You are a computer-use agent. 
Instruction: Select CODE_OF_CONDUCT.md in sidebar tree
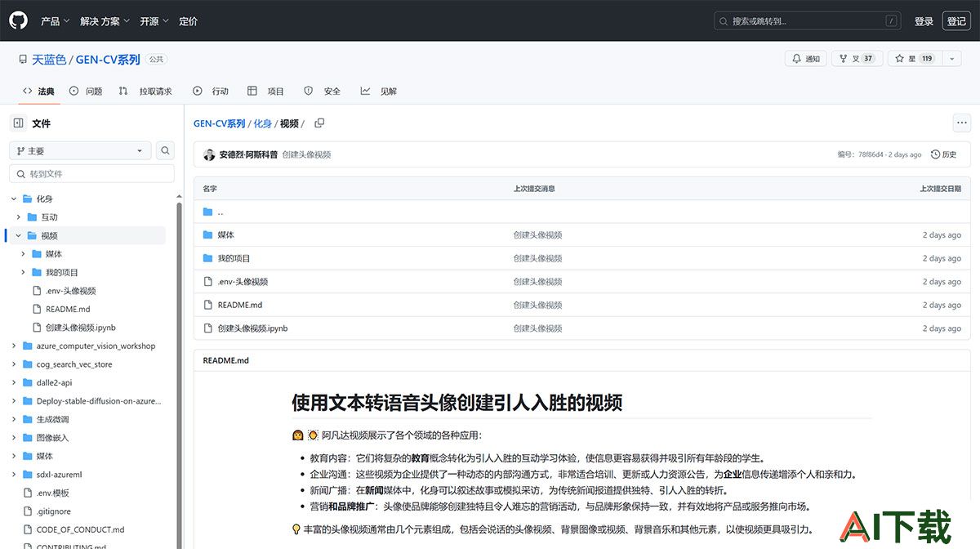(x=80, y=529)
